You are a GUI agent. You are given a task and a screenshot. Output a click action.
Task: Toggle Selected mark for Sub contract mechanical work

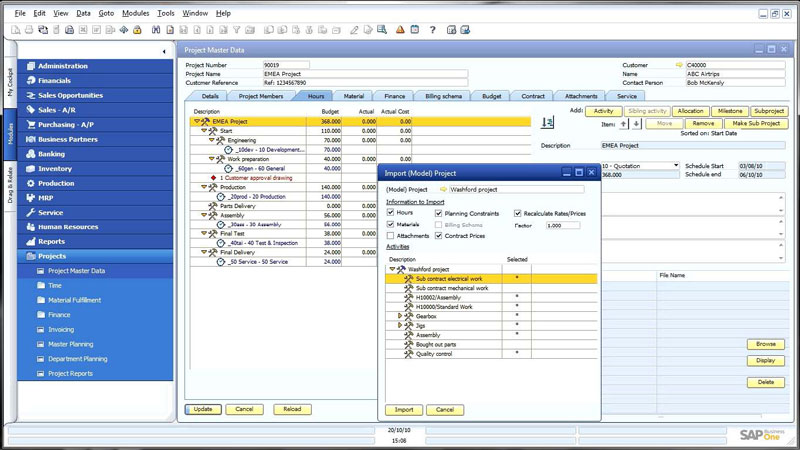click(x=517, y=288)
